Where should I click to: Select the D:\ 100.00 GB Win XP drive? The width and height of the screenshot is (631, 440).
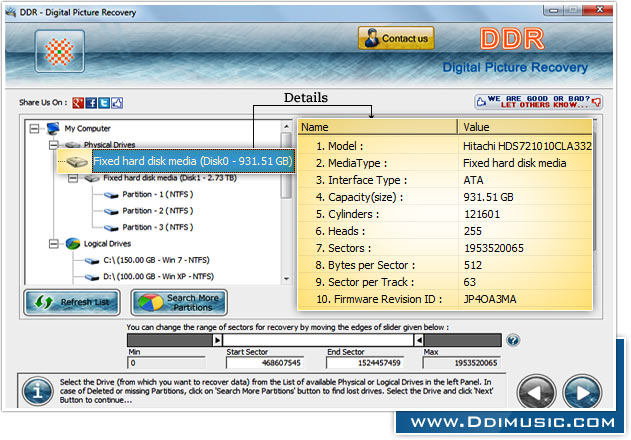[x=159, y=277]
